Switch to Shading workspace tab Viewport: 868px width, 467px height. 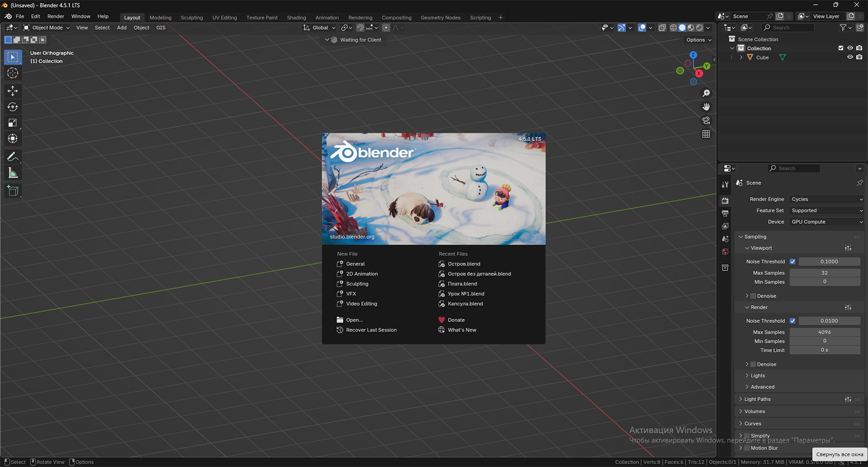point(296,17)
